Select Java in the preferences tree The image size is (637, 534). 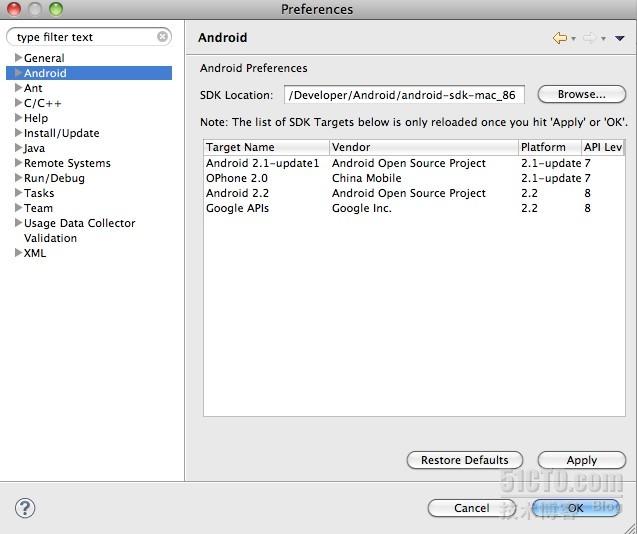pyautogui.click(x=34, y=148)
